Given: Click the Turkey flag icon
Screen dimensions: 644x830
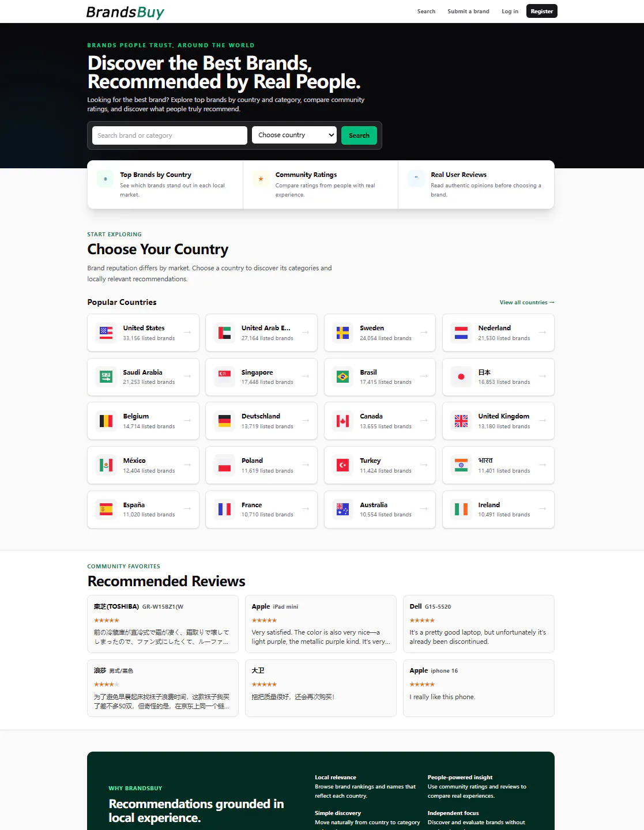Looking at the screenshot, I should click(x=343, y=465).
